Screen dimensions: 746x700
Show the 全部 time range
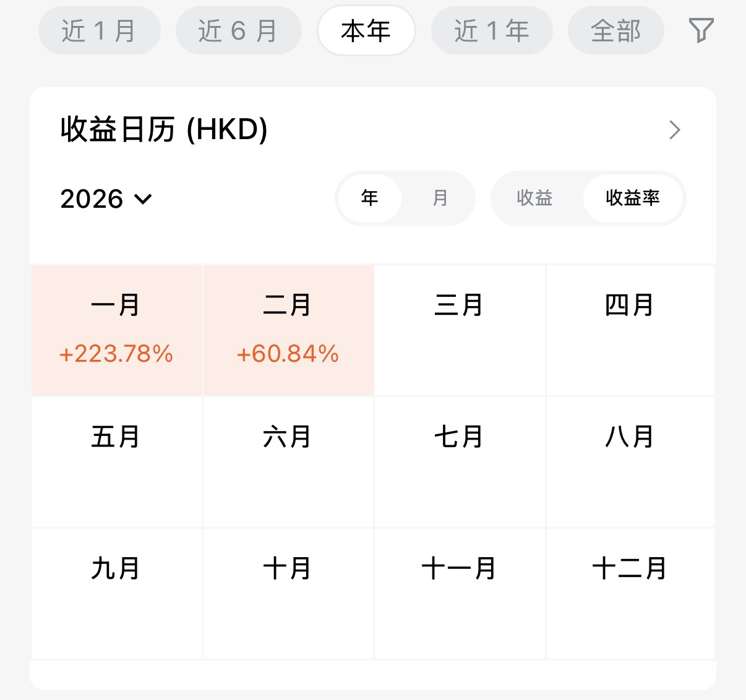(615, 30)
